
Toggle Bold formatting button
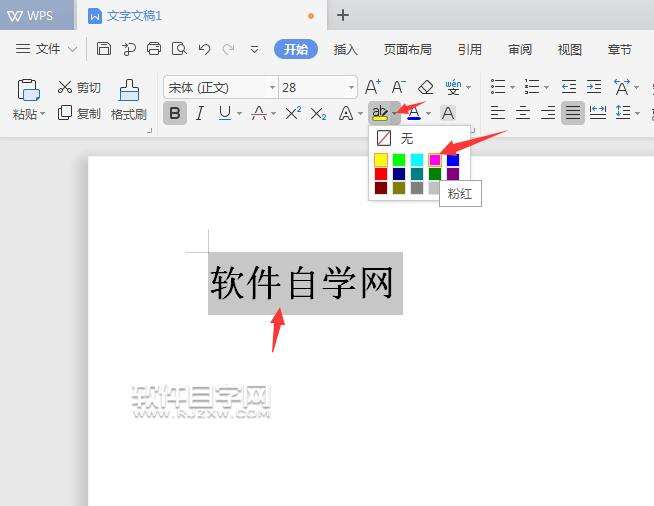pos(175,113)
